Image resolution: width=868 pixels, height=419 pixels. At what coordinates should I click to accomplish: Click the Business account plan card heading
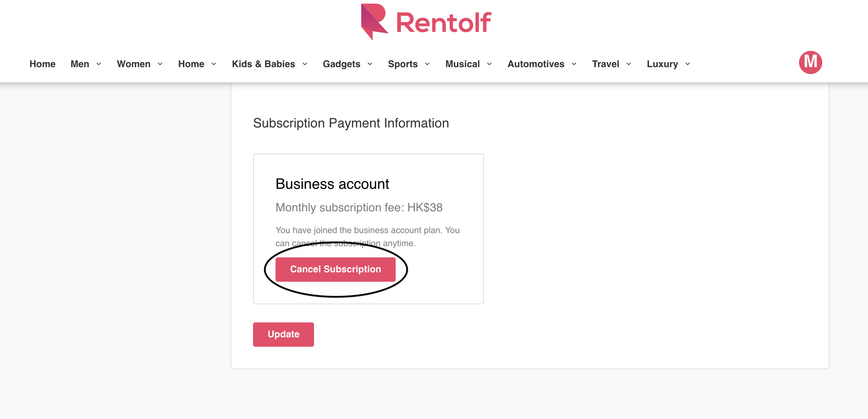332,184
